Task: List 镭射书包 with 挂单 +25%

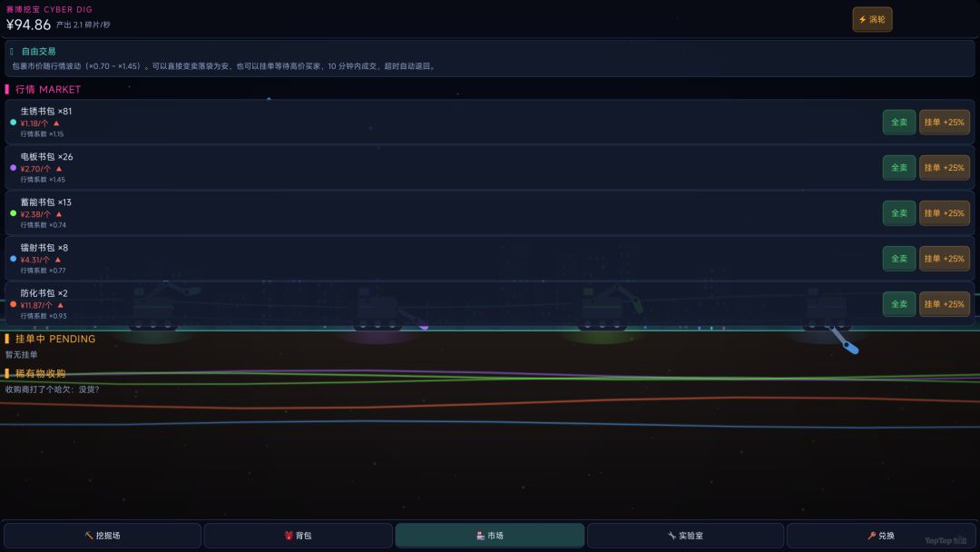Action: pyautogui.click(x=945, y=258)
